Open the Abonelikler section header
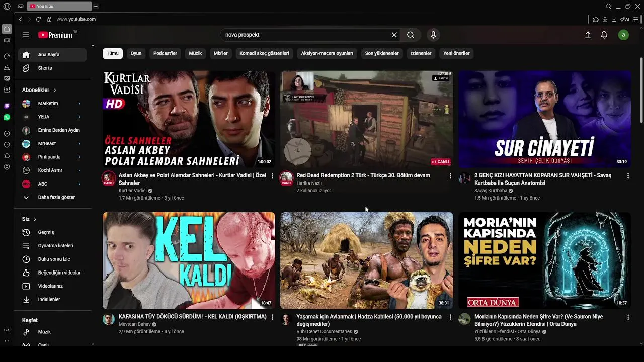The height and width of the screenshot is (362, 644). point(39,90)
